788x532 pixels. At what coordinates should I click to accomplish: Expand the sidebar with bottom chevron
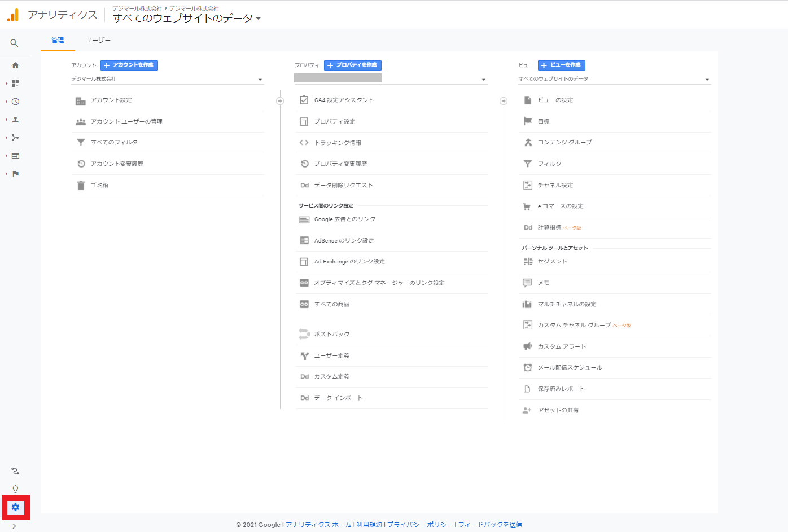(14, 526)
